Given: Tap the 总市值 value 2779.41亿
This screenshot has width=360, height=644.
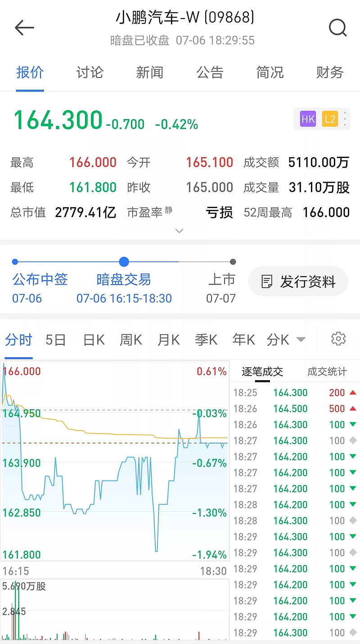Looking at the screenshot, I should [86, 212].
